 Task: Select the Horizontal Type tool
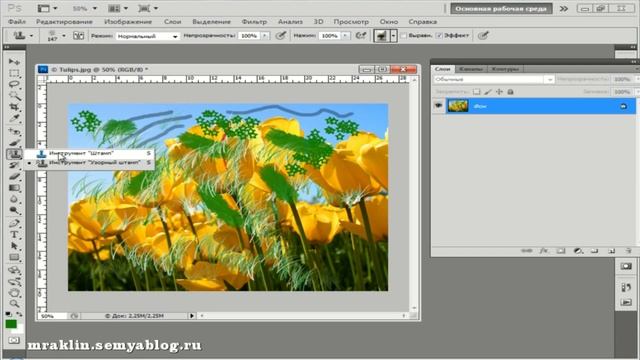coord(14,235)
